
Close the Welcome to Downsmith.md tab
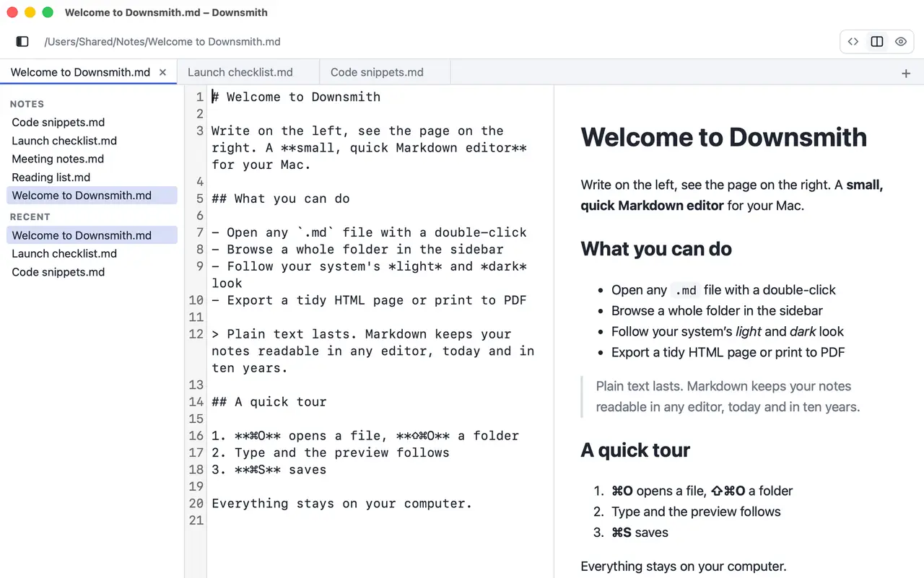162,72
